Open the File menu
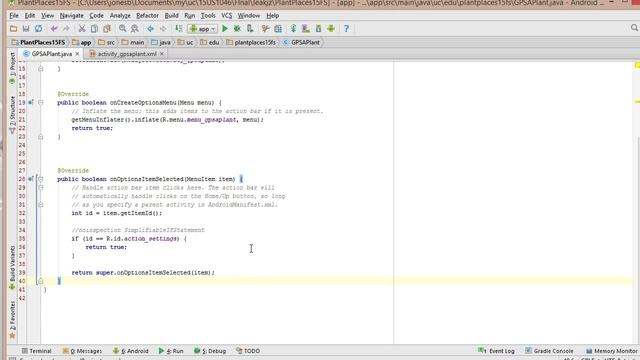 [14, 16]
